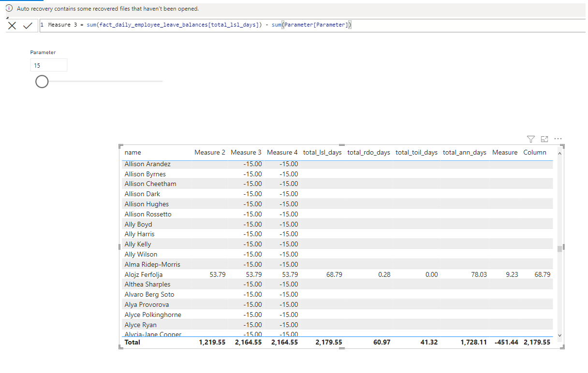
Task: Select the Allison Rossetto row name
Action: tap(148, 214)
